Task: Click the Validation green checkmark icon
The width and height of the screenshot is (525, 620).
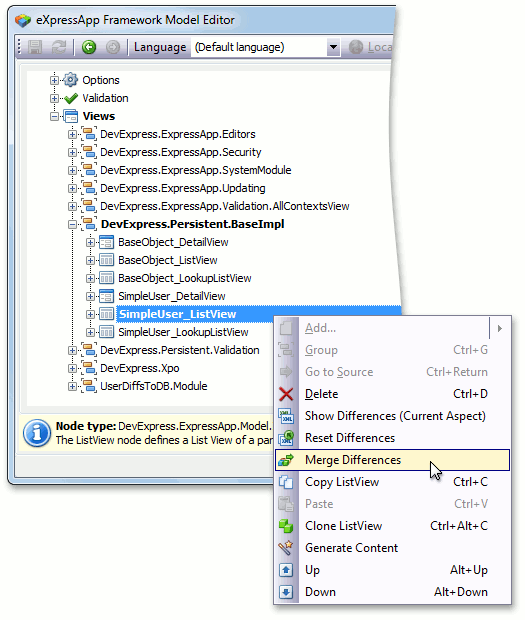Action: [x=71, y=98]
